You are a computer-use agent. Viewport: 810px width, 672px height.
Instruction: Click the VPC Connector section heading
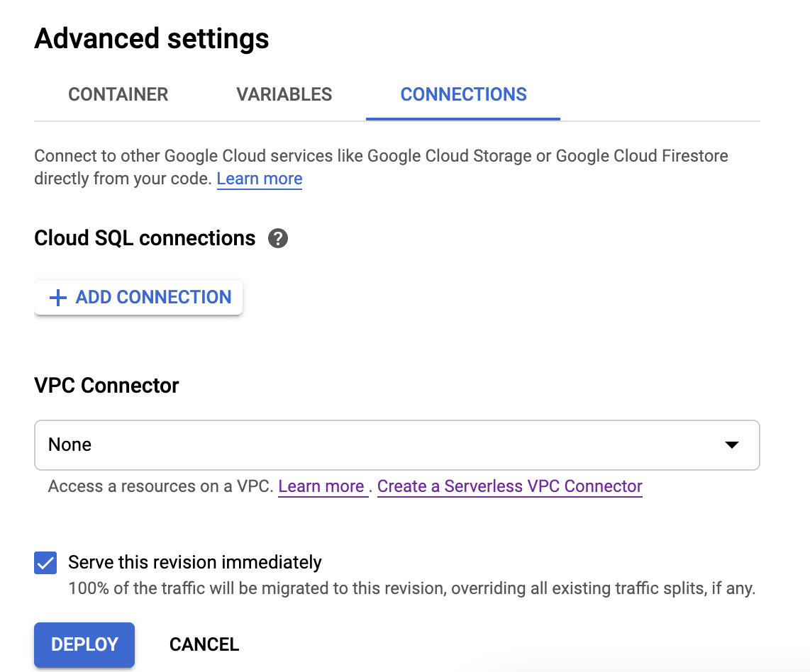pyautogui.click(x=106, y=386)
